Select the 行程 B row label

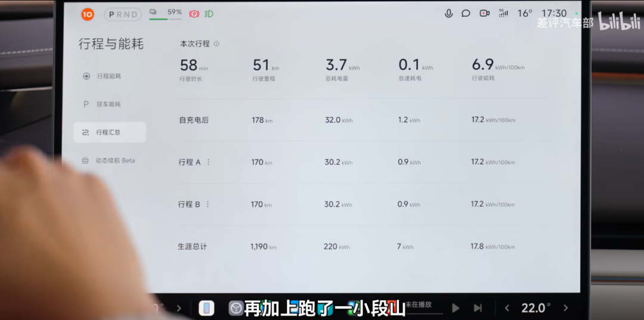pos(189,204)
